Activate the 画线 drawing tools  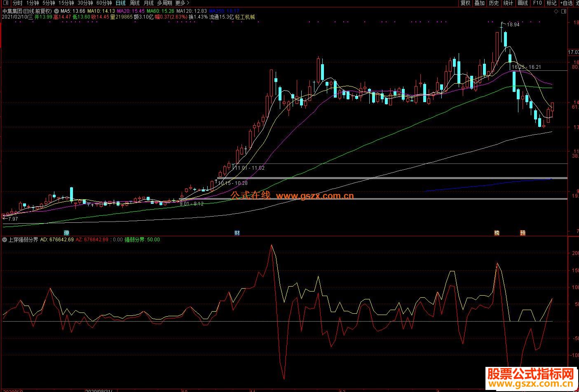pos(523,3)
